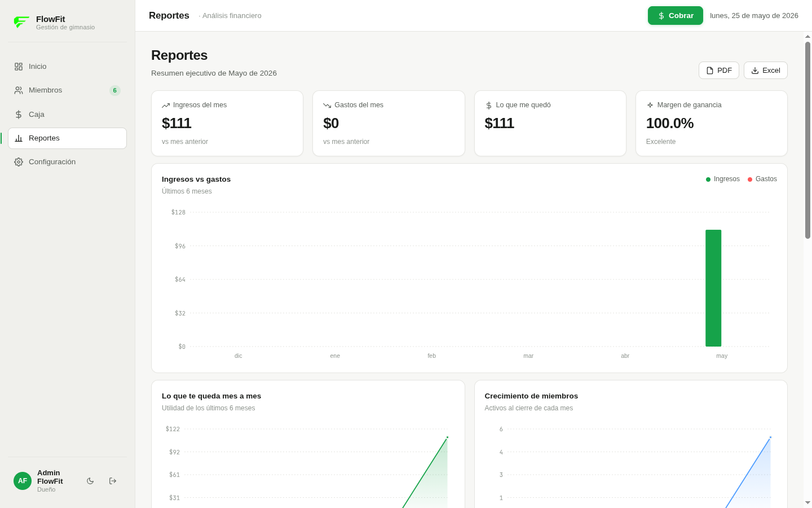Toggle dark mode with the moon icon
Image resolution: width=812 pixels, height=508 pixels.
90,481
